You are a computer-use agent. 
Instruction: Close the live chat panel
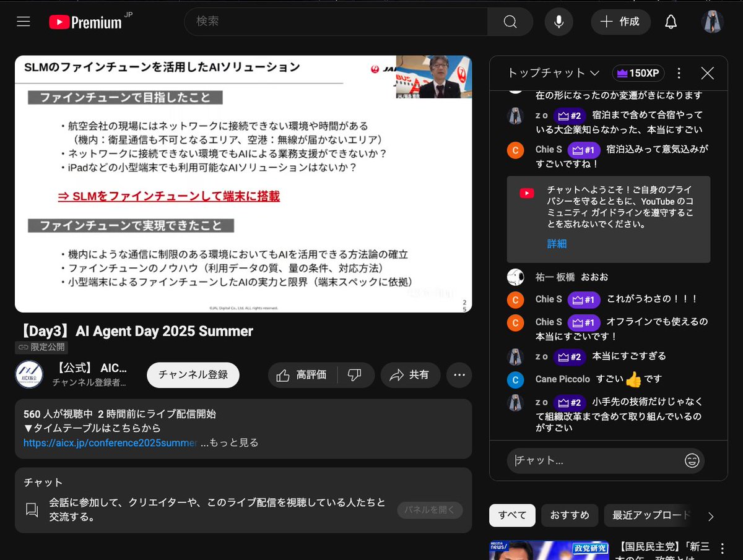[x=707, y=73]
